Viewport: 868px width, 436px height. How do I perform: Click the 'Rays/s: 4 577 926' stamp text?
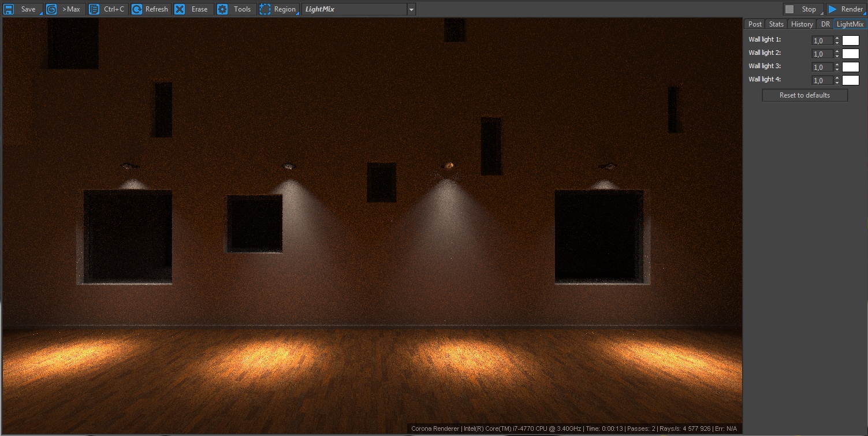[x=686, y=429]
